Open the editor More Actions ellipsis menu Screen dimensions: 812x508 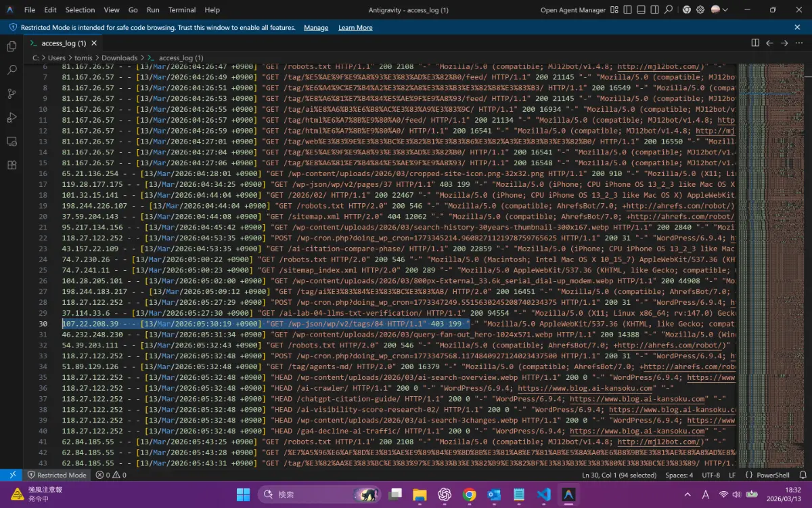click(x=798, y=42)
